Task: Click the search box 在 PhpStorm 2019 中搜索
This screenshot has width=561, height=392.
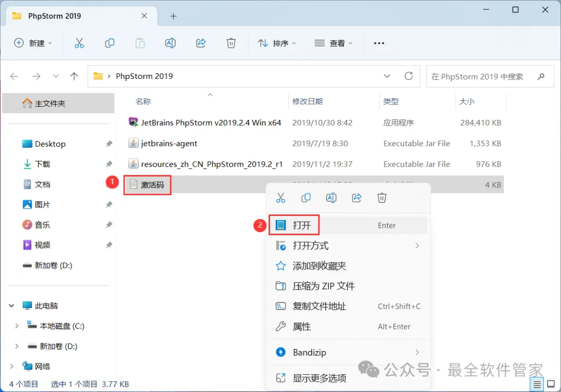Action: 490,76
